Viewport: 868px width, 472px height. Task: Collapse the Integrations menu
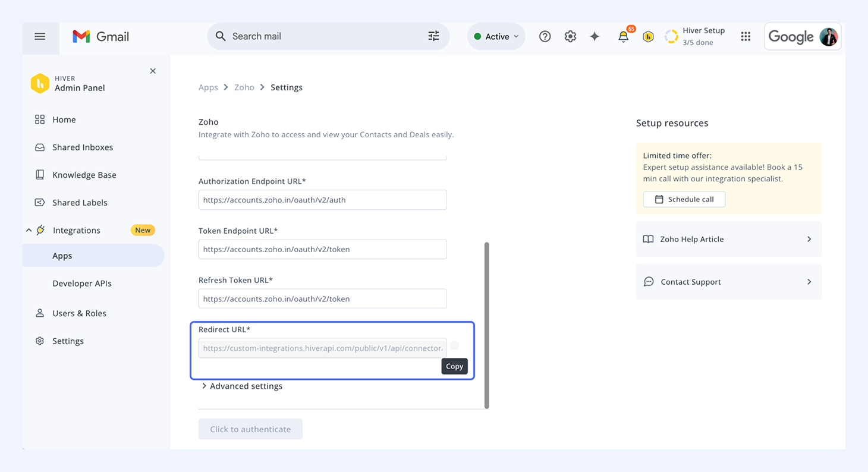click(29, 230)
